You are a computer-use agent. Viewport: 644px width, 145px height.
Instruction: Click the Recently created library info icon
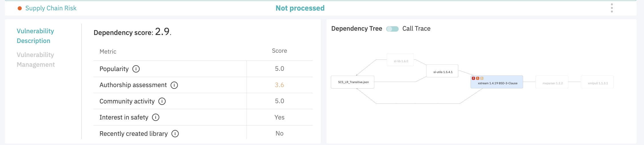pos(175,134)
